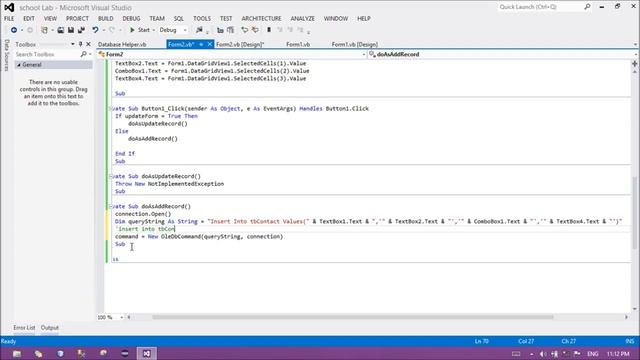Open the FILE menu

pos(9,18)
